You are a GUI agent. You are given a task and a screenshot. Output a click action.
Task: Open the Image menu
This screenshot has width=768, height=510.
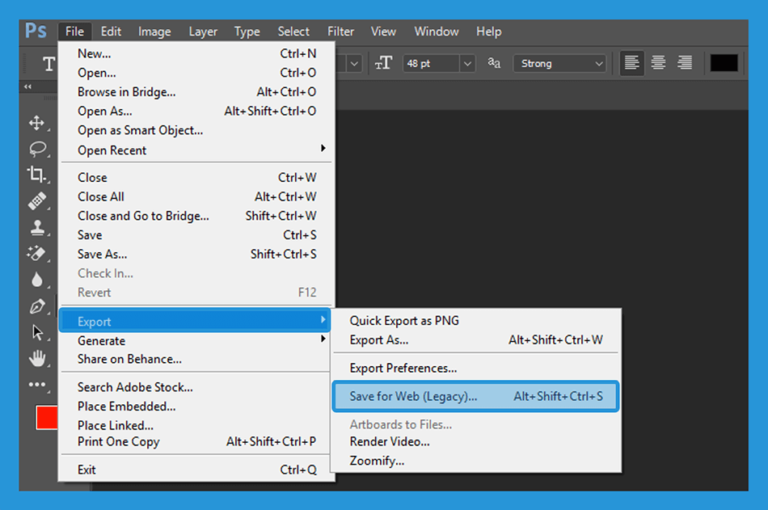tap(154, 32)
